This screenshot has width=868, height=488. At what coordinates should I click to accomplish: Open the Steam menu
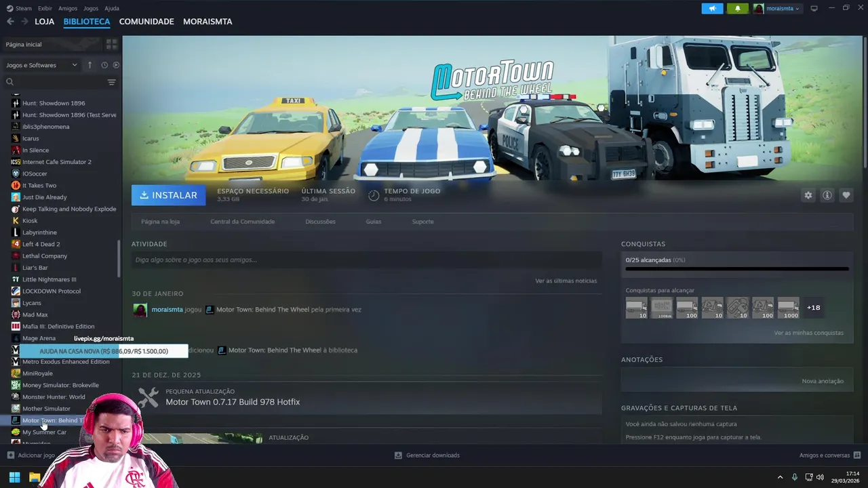point(19,8)
